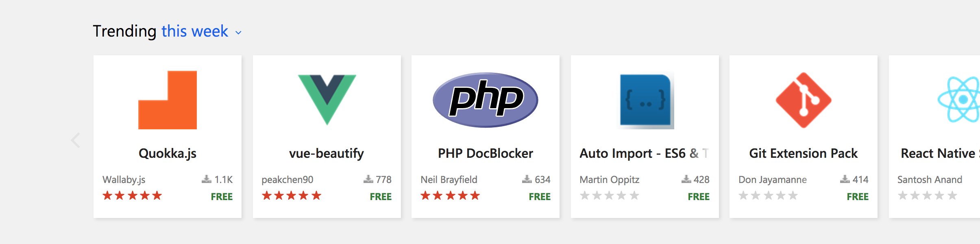
Task: Click the 414 install count on Git Extension Pack
Action: coord(860,180)
